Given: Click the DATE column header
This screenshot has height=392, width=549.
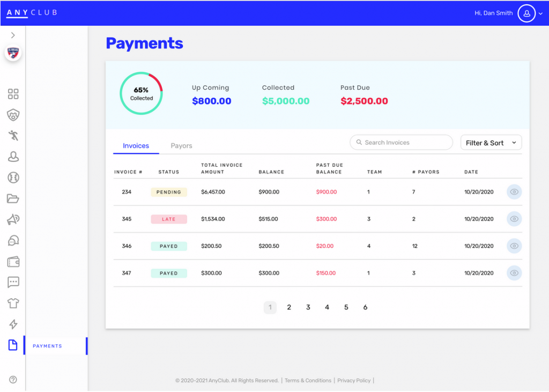Looking at the screenshot, I should 471,172.
